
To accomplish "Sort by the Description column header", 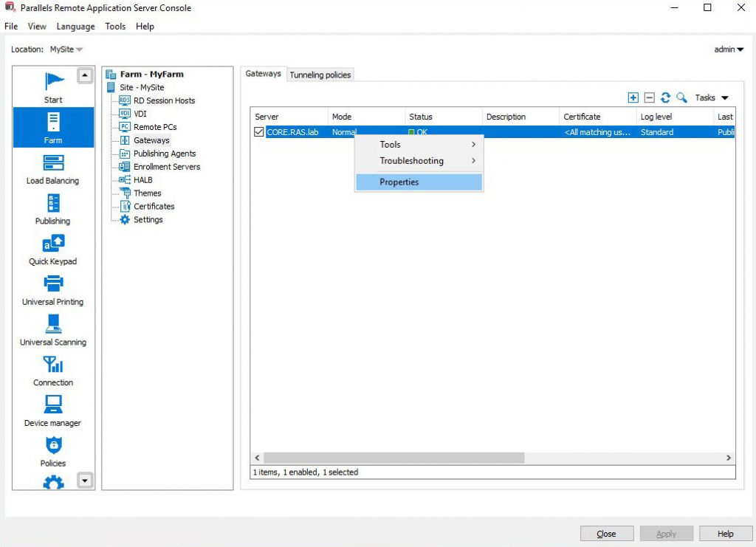I will point(520,117).
